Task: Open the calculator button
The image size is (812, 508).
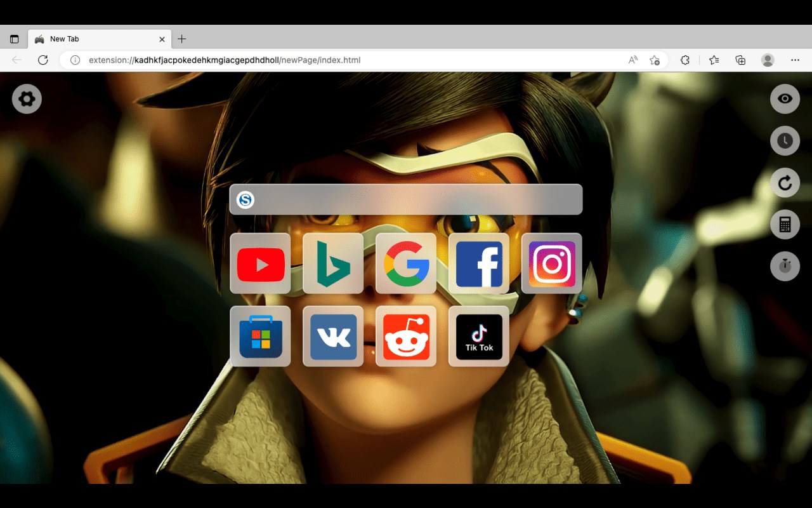Action: click(x=785, y=225)
